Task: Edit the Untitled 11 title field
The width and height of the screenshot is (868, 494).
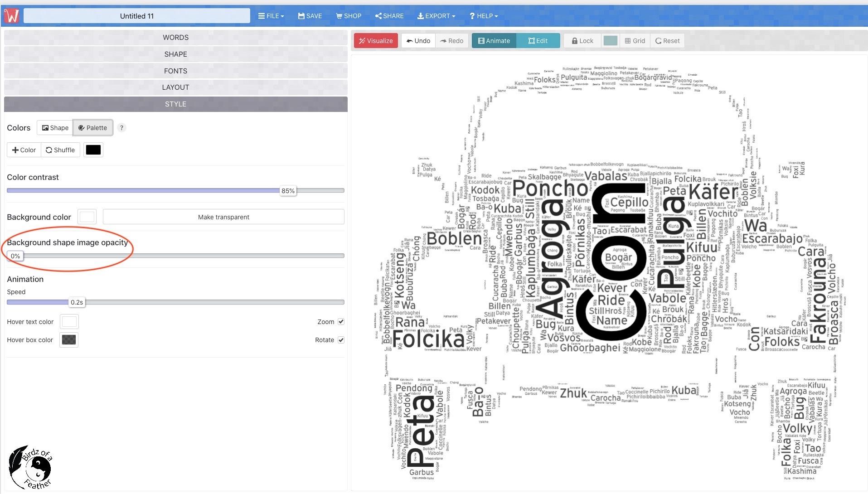Action: point(137,16)
